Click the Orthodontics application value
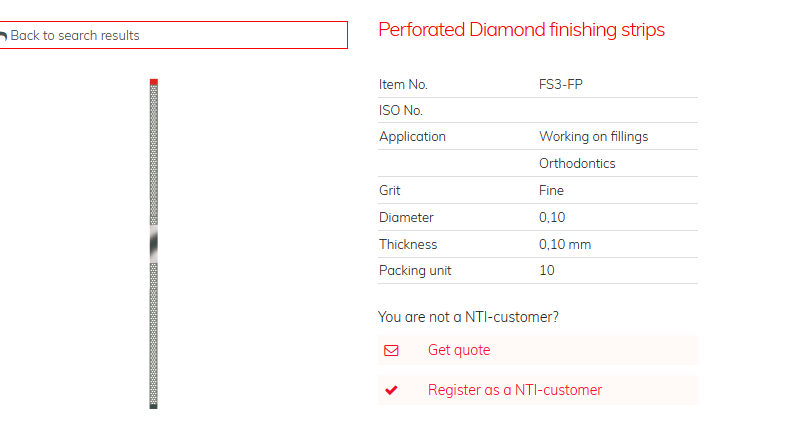 [x=577, y=163]
